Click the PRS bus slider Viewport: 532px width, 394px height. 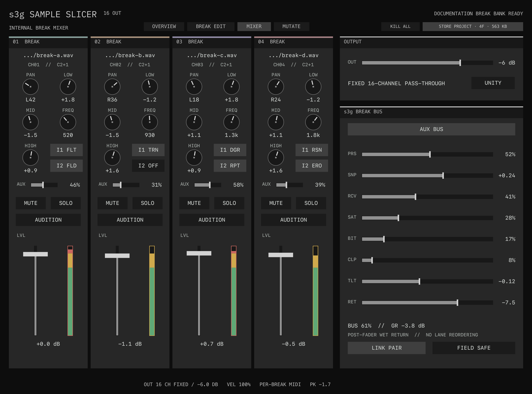427,154
